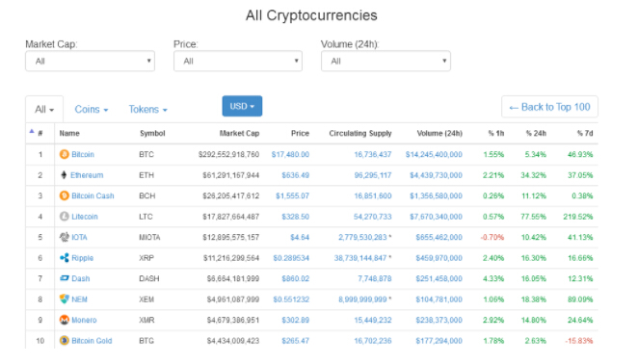Screen dimensions: 638x364
Task: Expand the Tokens tab menu
Action: (x=148, y=110)
